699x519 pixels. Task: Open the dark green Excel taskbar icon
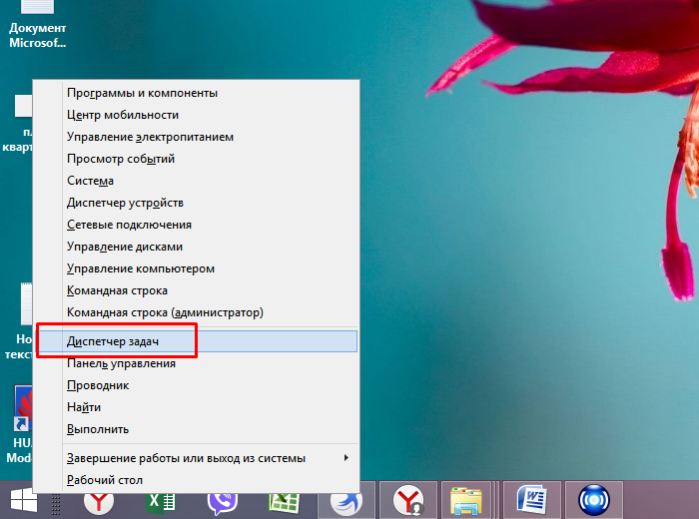click(x=160, y=504)
